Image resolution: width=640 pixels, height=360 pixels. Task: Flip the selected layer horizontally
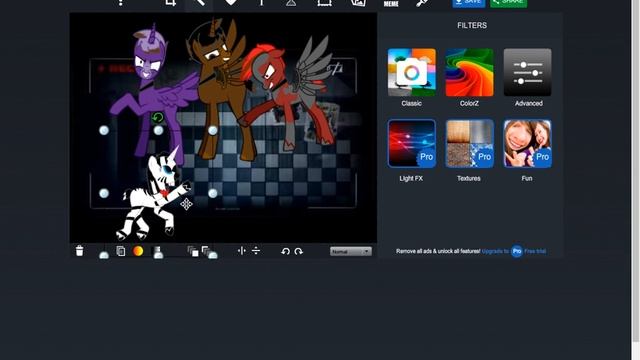(242, 251)
